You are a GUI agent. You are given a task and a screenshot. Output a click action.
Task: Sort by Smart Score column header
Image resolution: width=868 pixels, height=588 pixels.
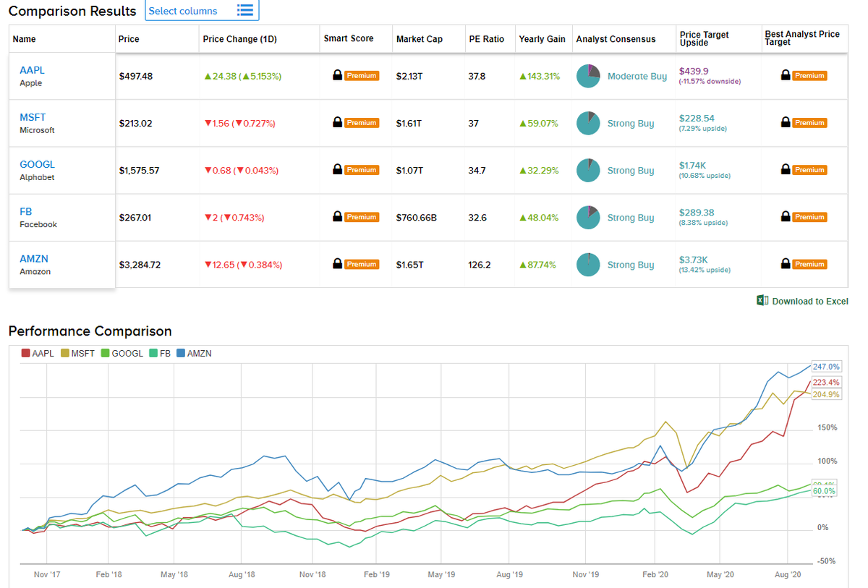click(349, 38)
